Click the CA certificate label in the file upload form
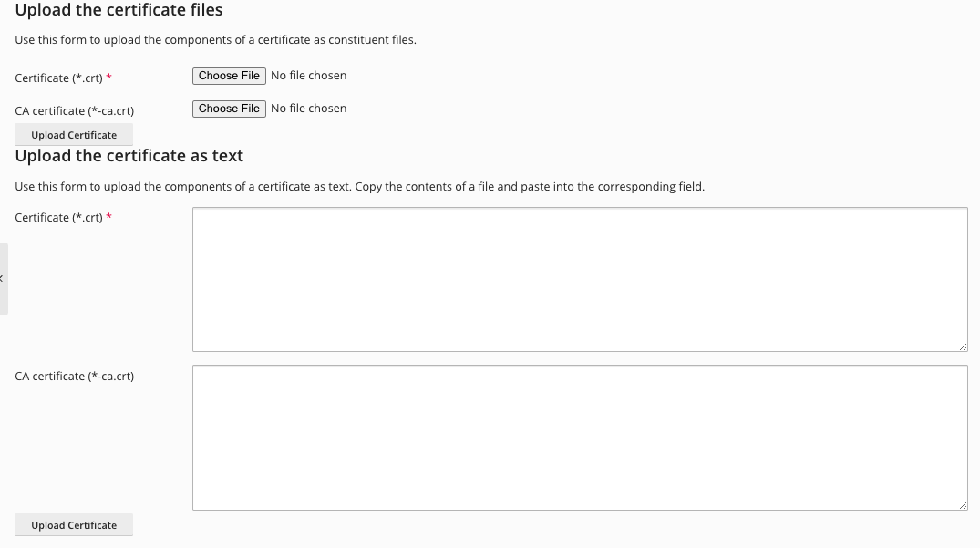The image size is (980, 548). (x=75, y=111)
